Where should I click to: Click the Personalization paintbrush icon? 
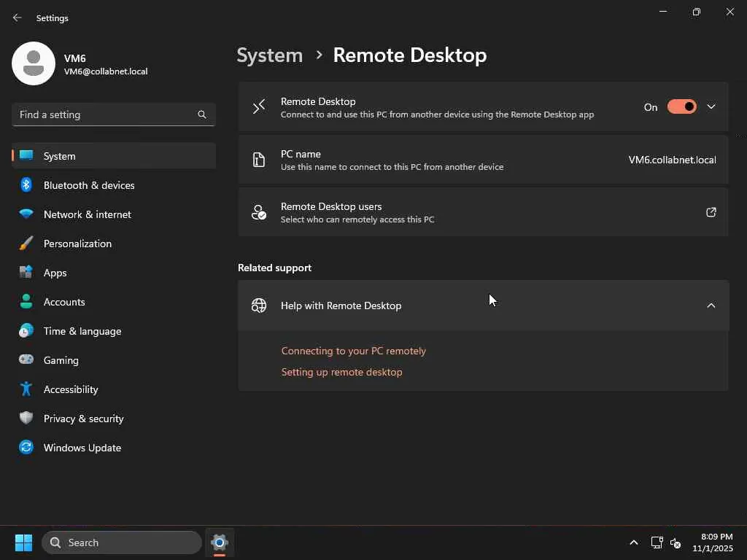tap(26, 244)
